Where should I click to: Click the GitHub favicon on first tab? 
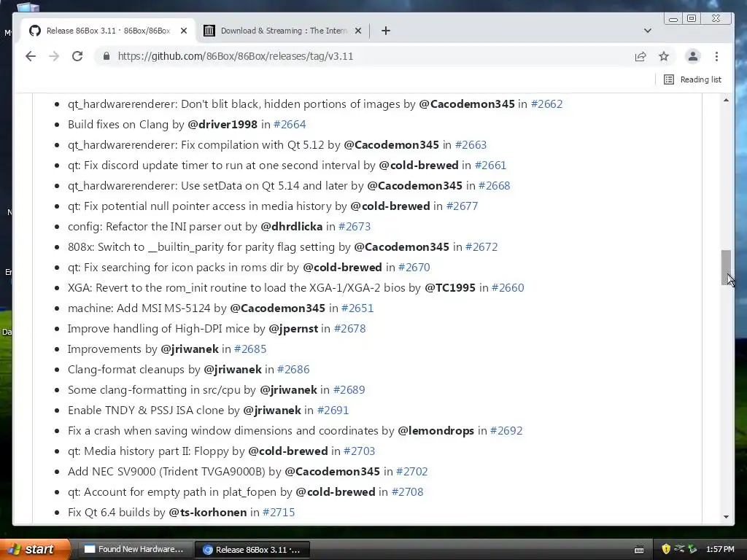[x=35, y=31]
